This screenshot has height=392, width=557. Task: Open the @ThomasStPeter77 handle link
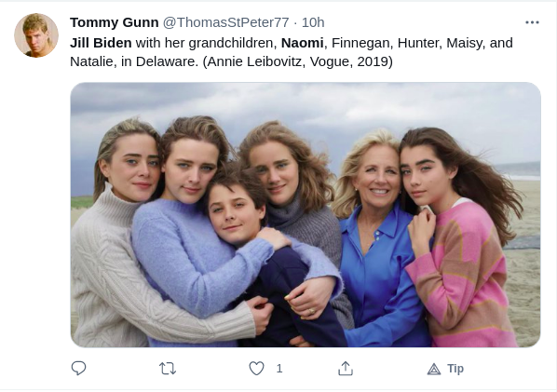(x=226, y=22)
